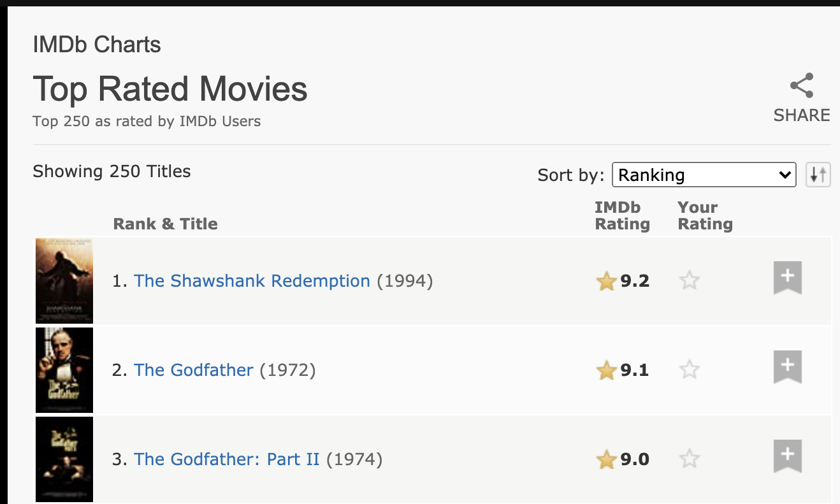Click the gold star beside 9.1 rating

(x=606, y=370)
